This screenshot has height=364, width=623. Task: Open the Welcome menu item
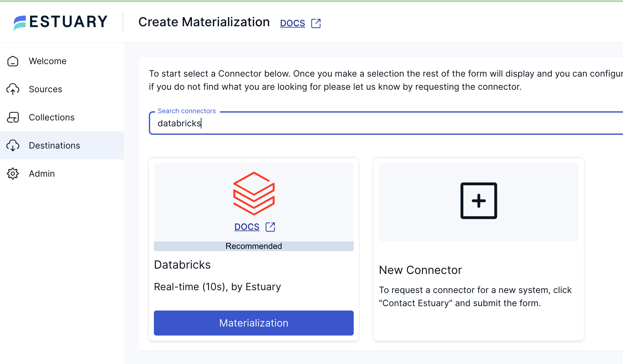point(48,61)
